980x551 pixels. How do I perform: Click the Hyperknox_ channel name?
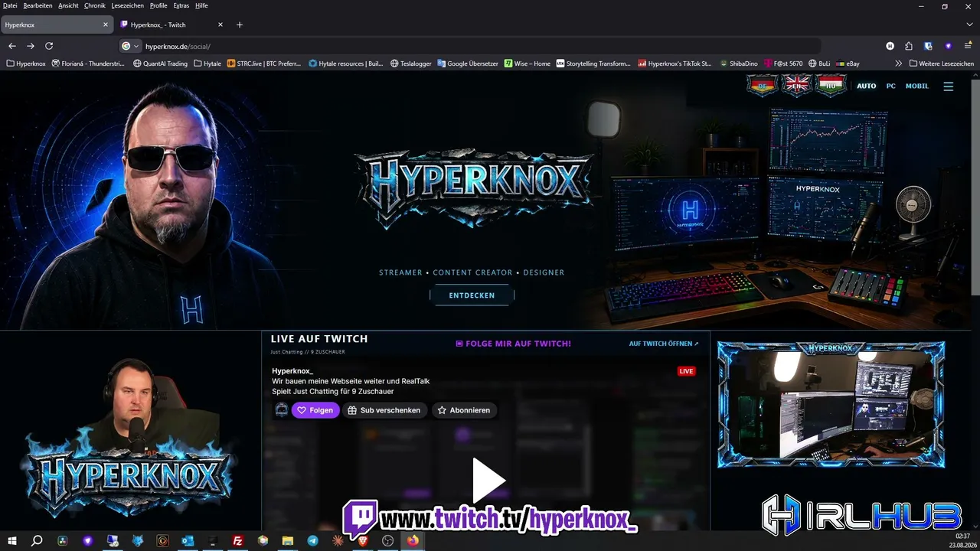(292, 371)
